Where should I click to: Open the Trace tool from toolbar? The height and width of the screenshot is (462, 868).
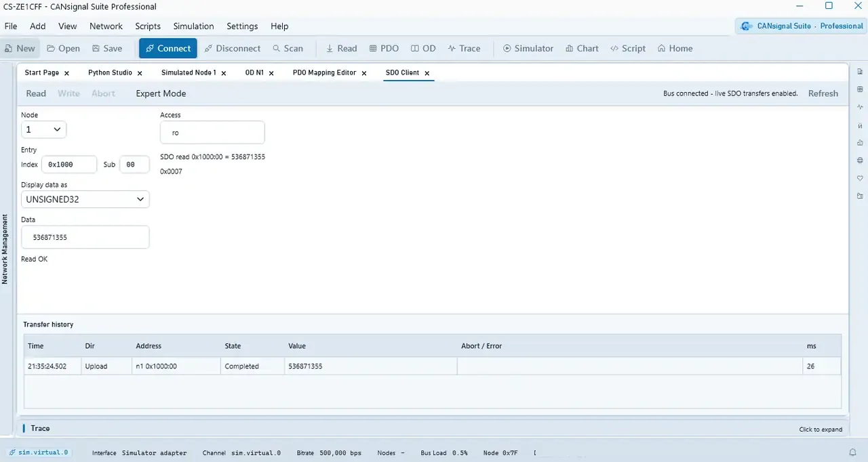tap(465, 48)
